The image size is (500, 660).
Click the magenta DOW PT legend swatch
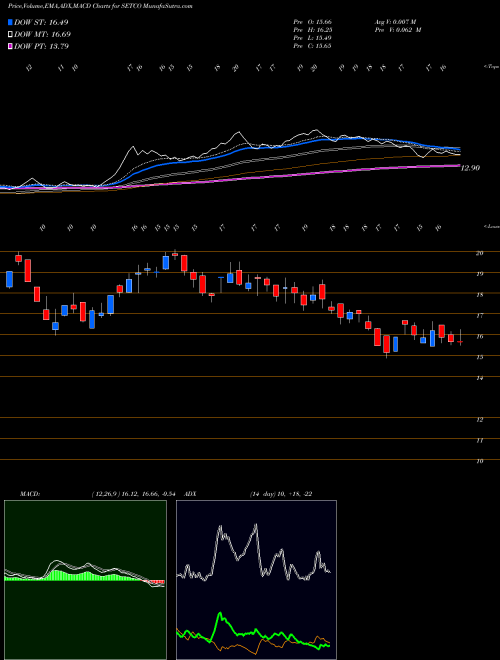point(11,46)
